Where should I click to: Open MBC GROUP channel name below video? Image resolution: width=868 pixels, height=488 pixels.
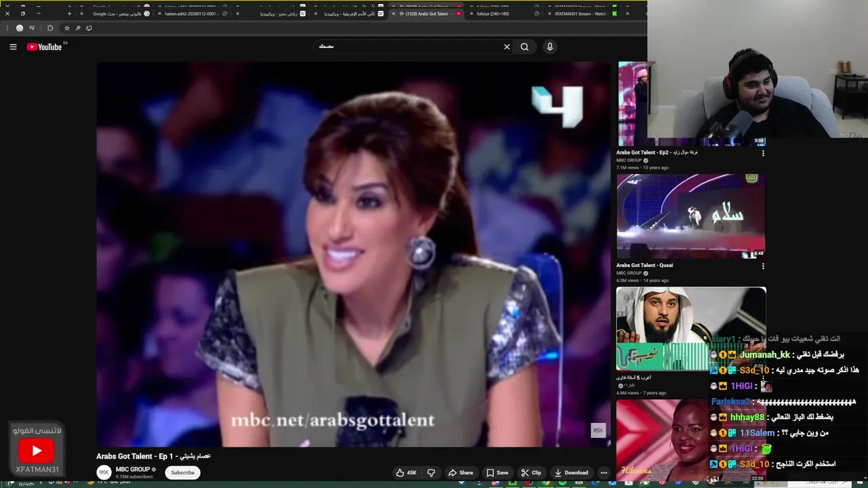point(132,469)
